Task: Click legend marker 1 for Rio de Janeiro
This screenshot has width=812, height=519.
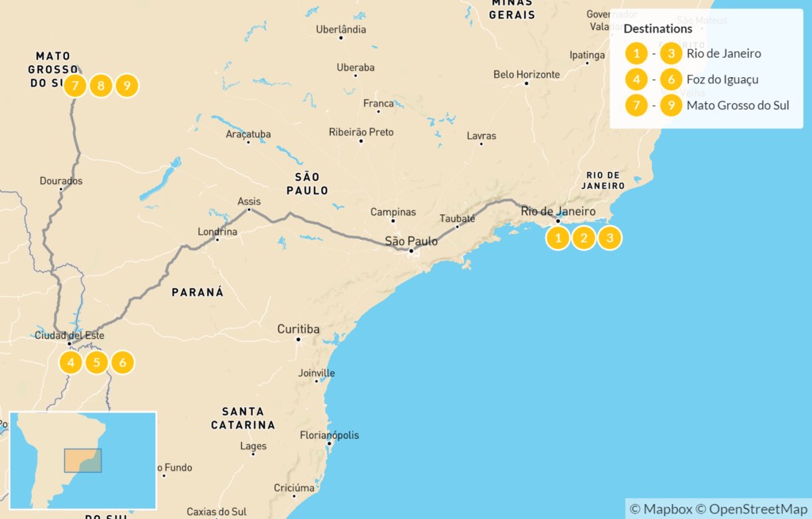Action: [637, 53]
